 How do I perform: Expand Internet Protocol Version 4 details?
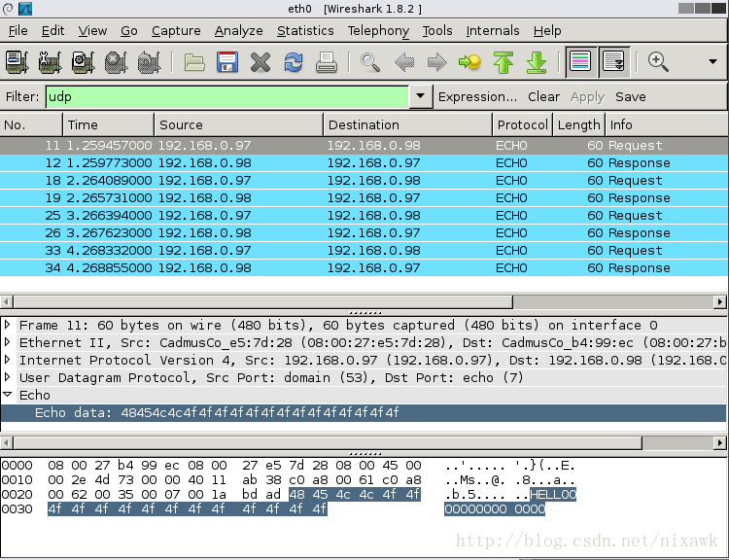(x=8, y=359)
